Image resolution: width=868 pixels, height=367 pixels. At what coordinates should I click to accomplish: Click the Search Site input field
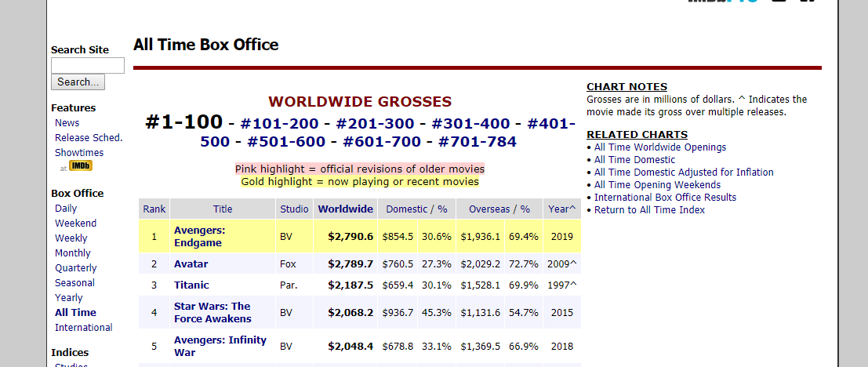[88, 65]
